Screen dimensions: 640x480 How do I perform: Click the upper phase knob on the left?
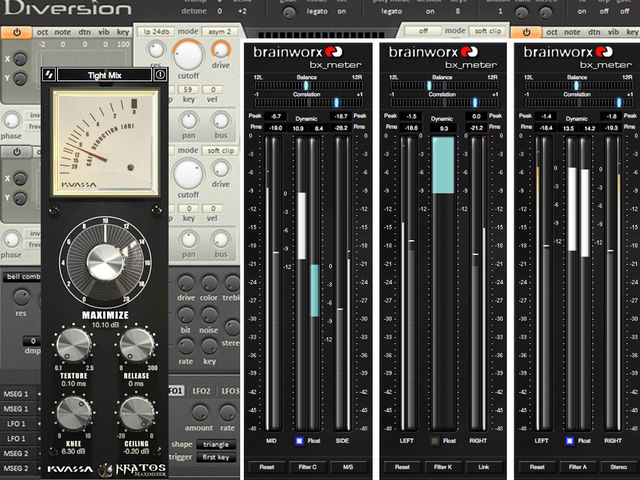pos(11,121)
